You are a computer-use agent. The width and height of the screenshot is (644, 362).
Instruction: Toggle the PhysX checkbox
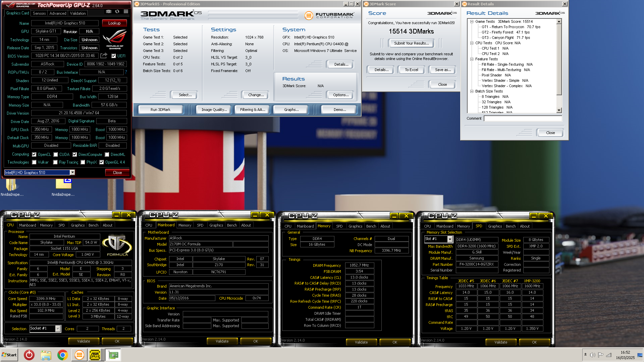point(83,162)
